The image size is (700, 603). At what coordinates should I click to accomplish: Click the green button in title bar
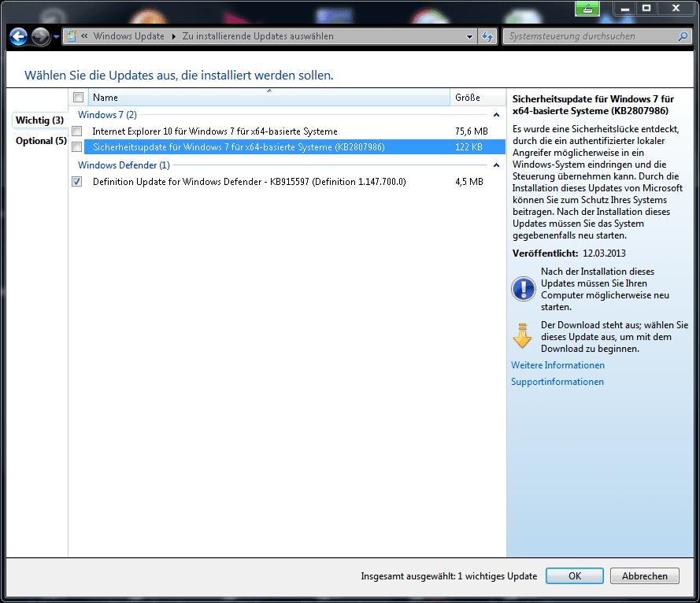[587, 8]
